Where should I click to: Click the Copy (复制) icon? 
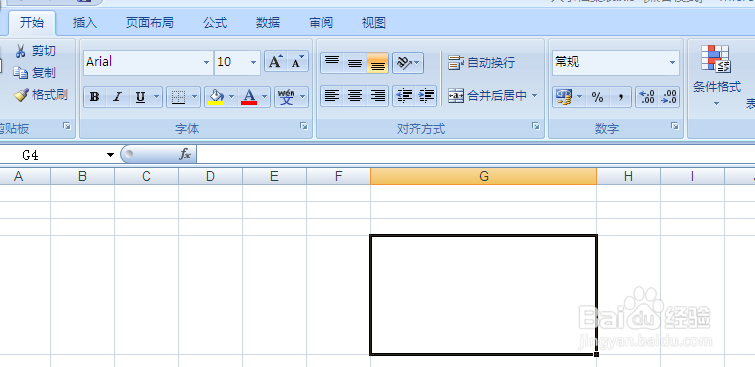[x=21, y=73]
